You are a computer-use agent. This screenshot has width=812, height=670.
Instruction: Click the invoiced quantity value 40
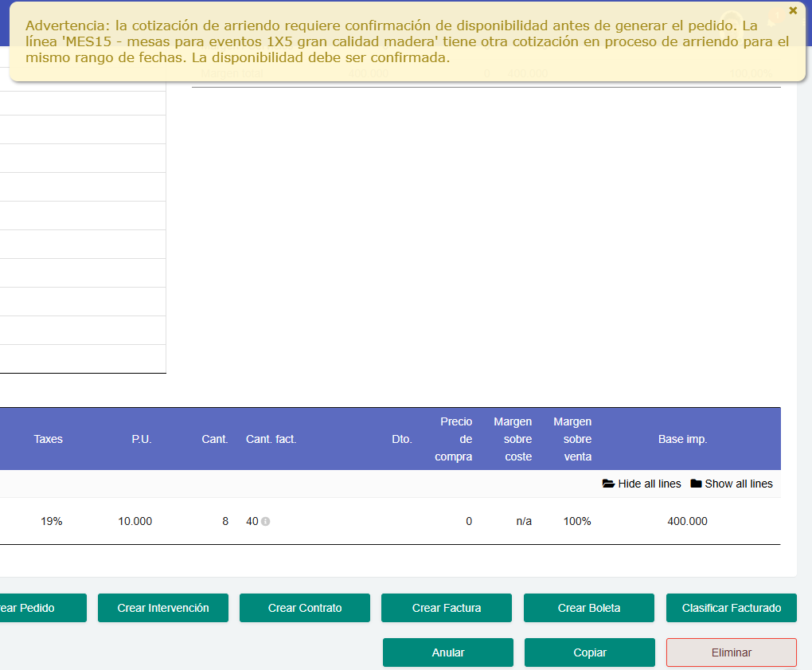[x=251, y=522]
